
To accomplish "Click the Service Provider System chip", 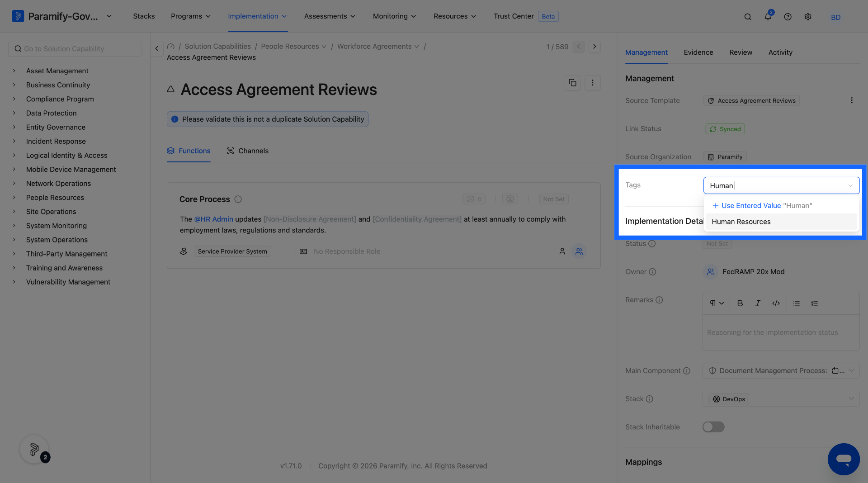I will [232, 251].
